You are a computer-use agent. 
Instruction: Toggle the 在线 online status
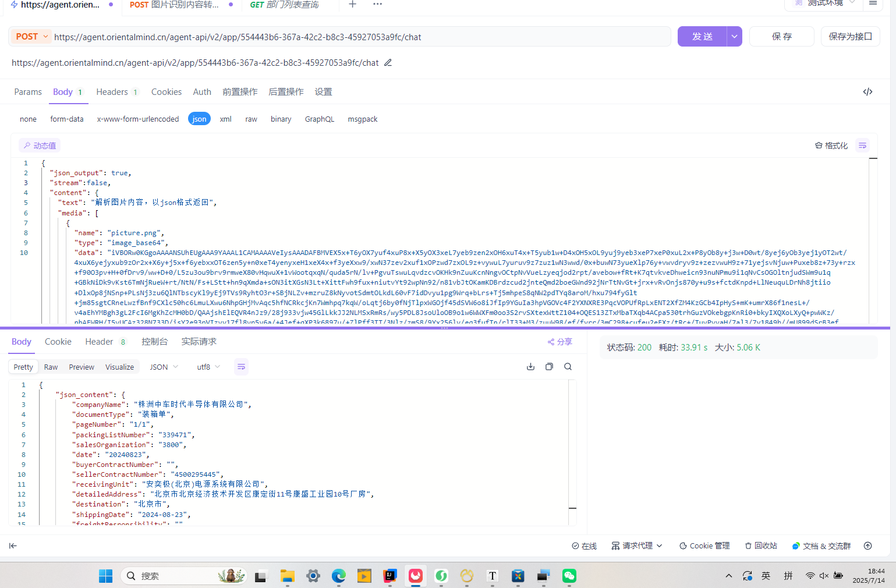(584, 546)
